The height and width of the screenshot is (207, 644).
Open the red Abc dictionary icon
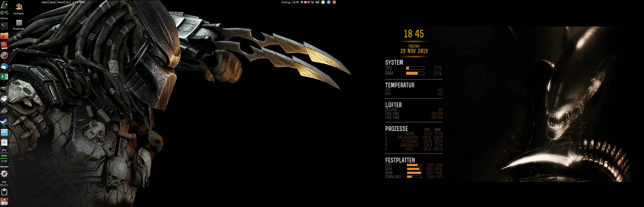tap(4, 45)
